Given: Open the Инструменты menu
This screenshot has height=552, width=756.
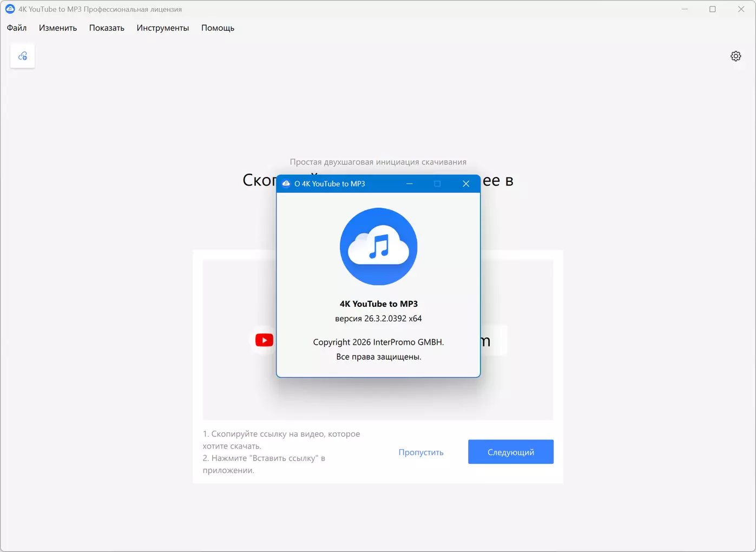Looking at the screenshot, I should pos(163,28).
